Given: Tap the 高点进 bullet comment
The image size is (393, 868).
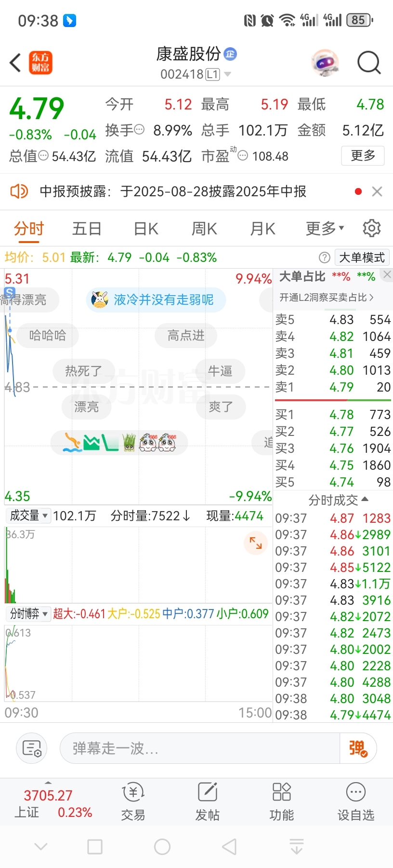Looking at the screenshot, I should click(x=186, y=336).
